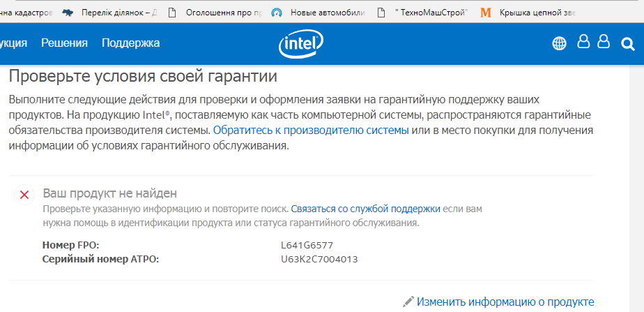Click the Оголошення bookmark page icon

[172, 13]
